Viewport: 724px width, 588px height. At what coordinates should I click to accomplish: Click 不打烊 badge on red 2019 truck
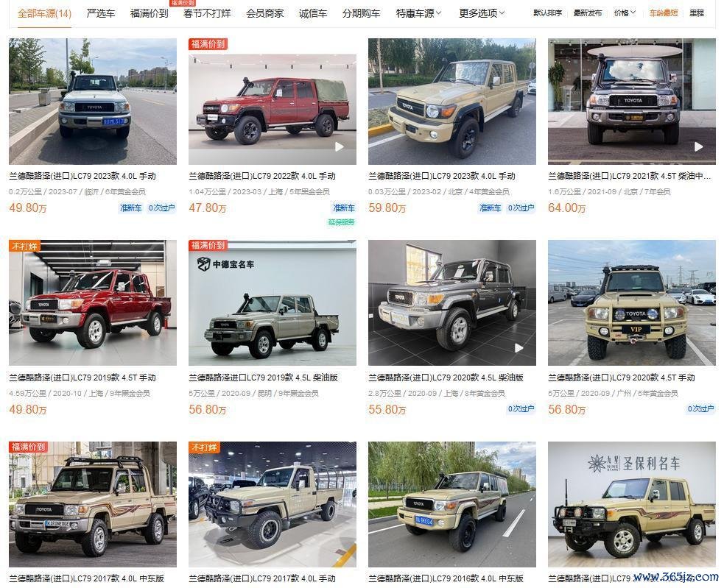(x=25, y=246)
